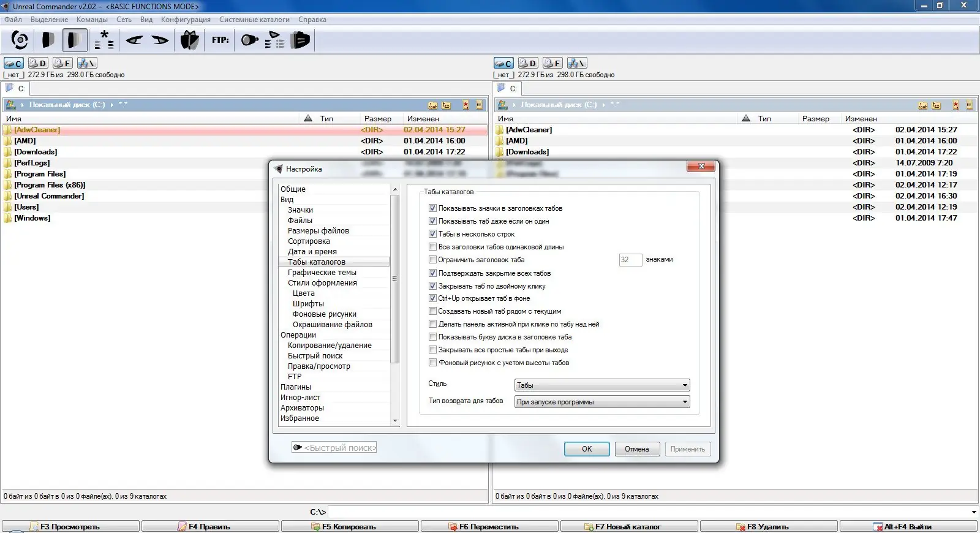
Task: Click 'F5 Копировать' button
Action: (350, 527)
